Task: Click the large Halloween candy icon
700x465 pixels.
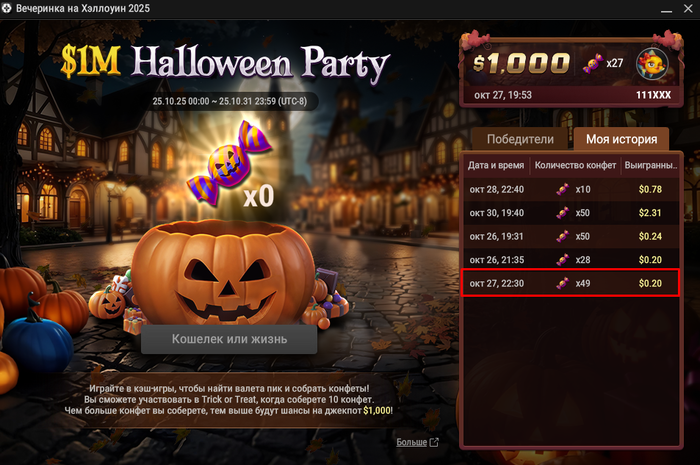Action: click(229, 163)
